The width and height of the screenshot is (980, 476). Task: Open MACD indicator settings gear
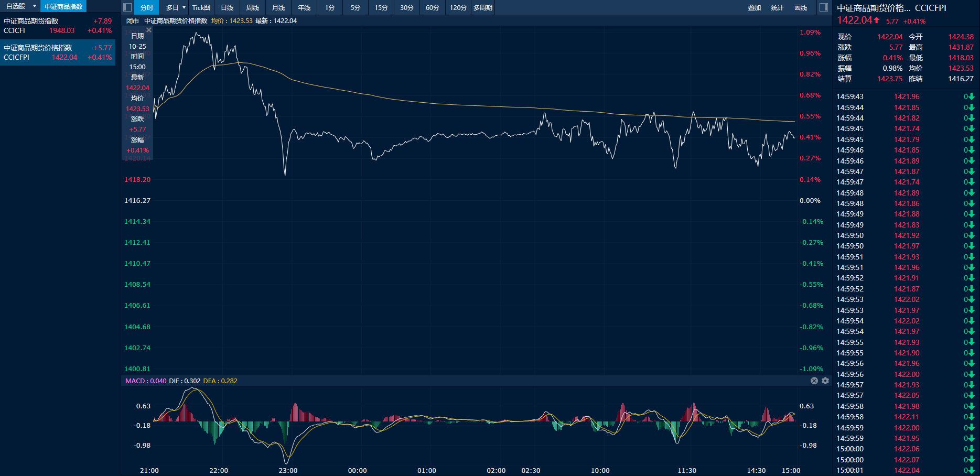click(x=825, y=381)
